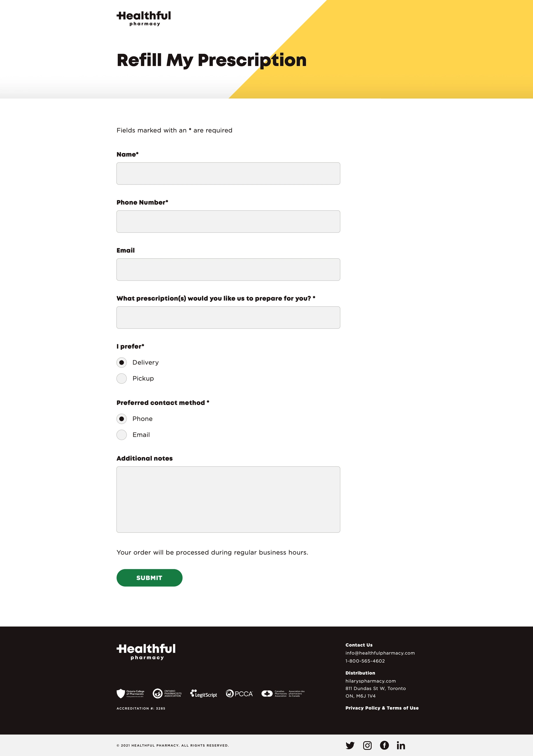This screenshot has height=756, width=533.
Task: Click the Ontario Pharmacists Association logo
Action: pos(167,693)
